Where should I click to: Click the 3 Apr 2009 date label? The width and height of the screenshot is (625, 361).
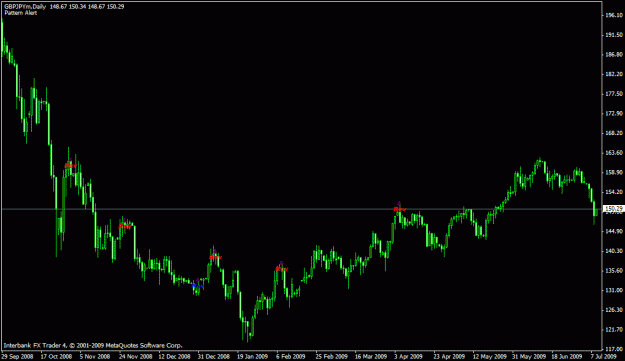tap(409, 356)
